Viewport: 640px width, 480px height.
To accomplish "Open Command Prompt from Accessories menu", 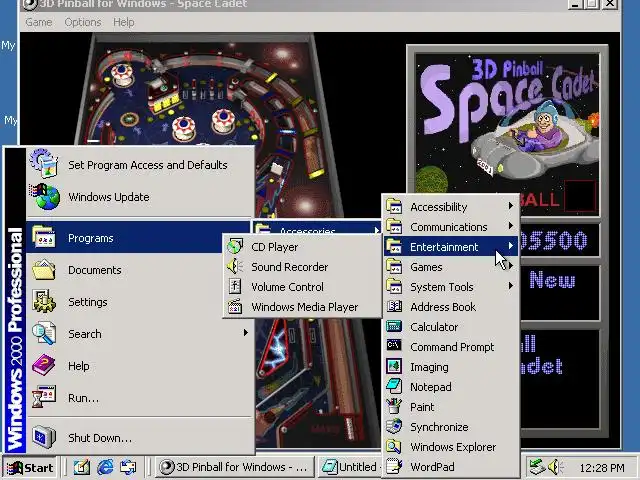I will pos(451,347).
